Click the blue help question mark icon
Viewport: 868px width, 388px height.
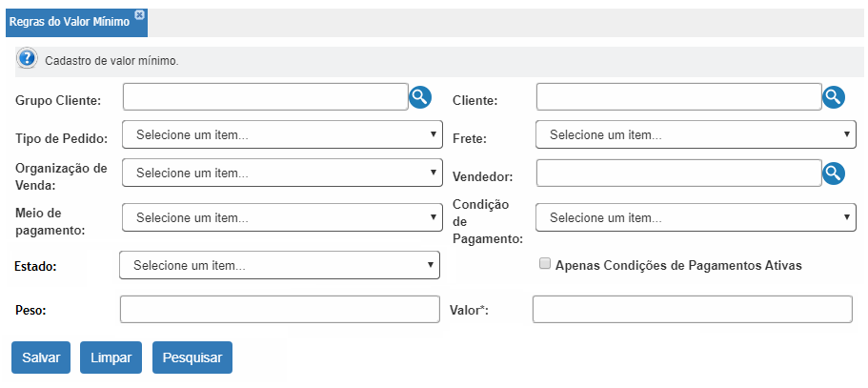click(x=27, y=58)
